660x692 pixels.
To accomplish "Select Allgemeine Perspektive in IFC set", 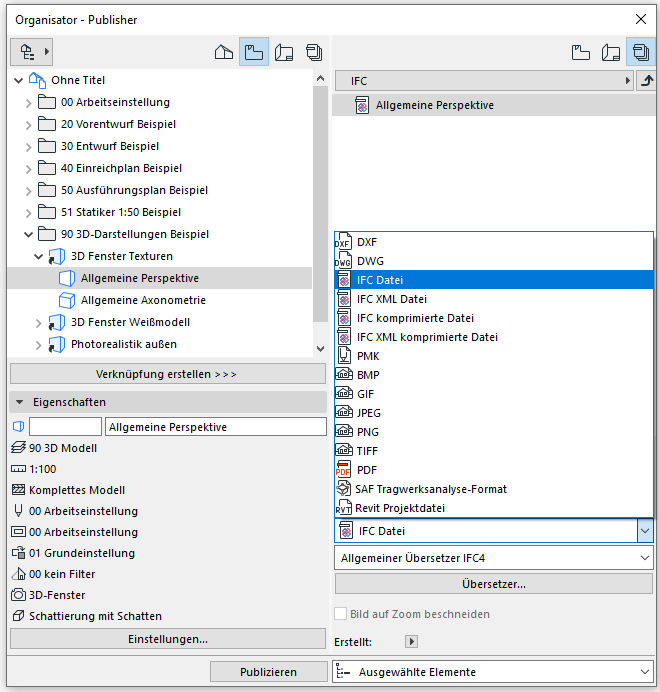I will point(494,105).
